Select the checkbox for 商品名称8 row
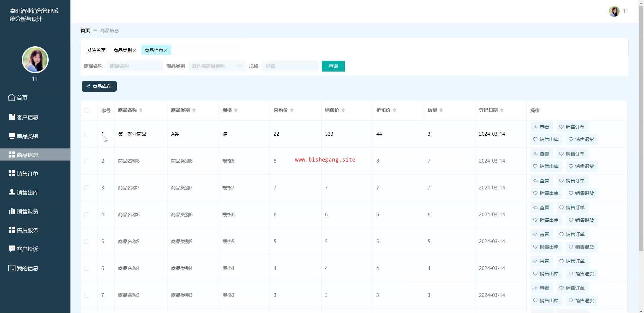 [x=87, y=161]
